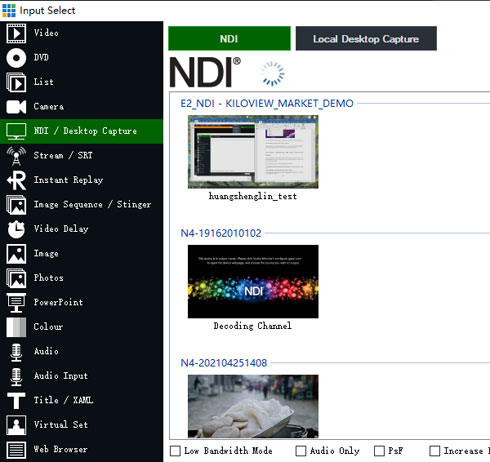Pick the Decoding Channel NDI source
This screenshot has width=490, height=462.
coord(253,281)
